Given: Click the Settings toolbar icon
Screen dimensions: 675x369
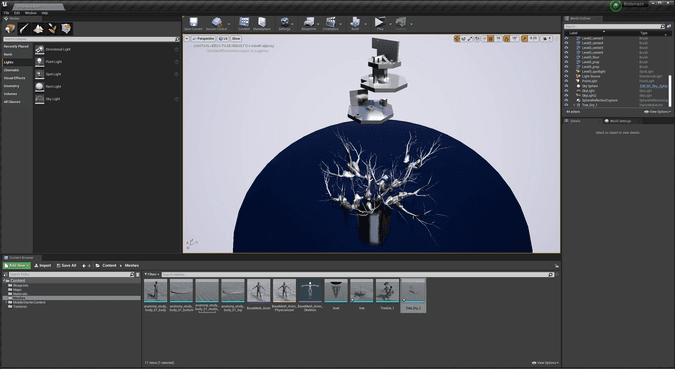Looking at the screenshot, I should pyautogui.click(x=285, y=24).
